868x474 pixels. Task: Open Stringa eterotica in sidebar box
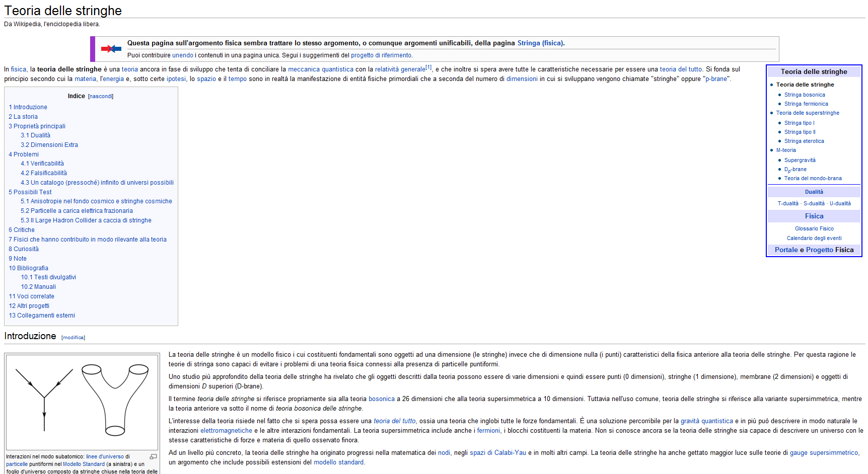click(x=804, y=141)
